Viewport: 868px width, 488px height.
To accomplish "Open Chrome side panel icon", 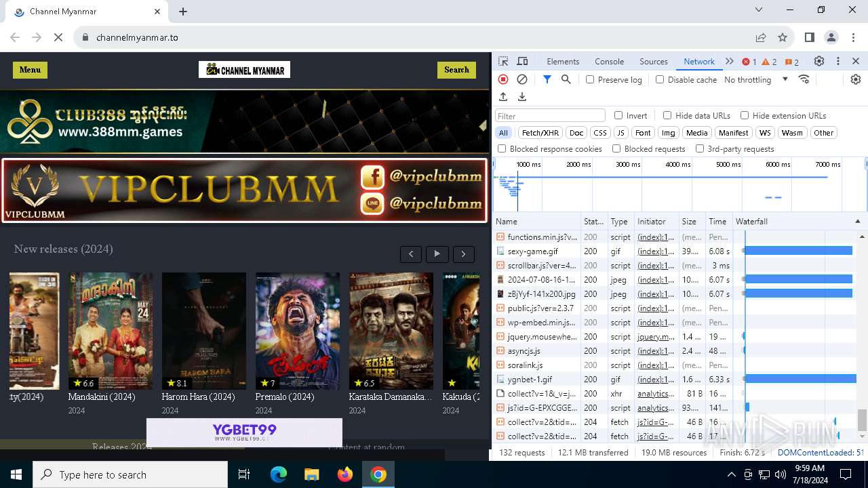I will (810, 37).
